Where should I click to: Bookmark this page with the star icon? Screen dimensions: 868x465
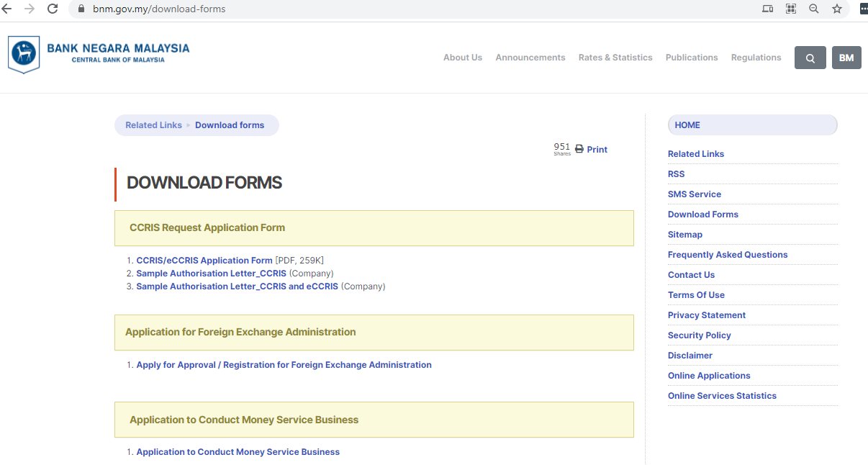point(836,9)
